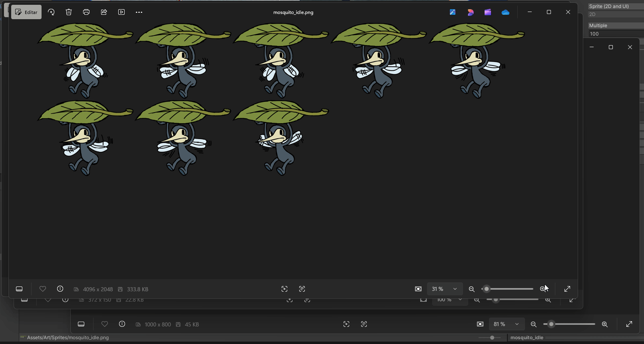Zoom out using the minus magnifier next to 31%
Viewport: 644px width, 344px height.
click(472, 289)
